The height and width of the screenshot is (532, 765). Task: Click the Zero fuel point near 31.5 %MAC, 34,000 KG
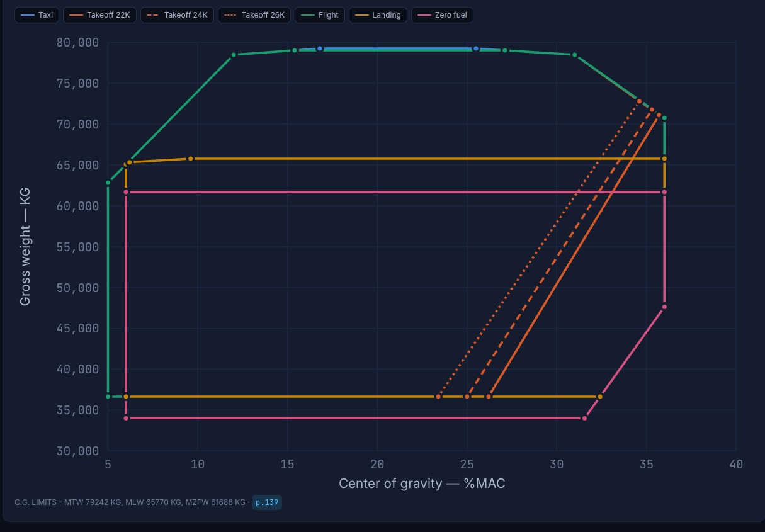[585, 418]
